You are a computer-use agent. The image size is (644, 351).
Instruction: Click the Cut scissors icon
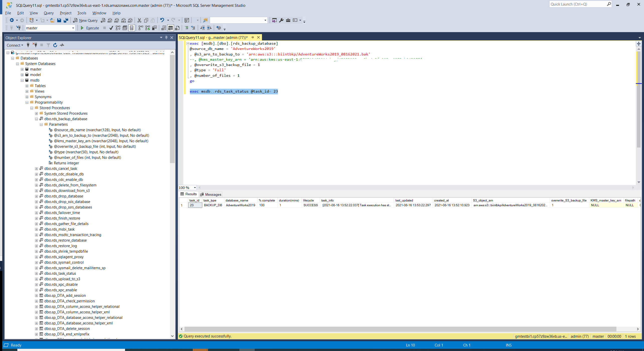[x=139, y=20]
